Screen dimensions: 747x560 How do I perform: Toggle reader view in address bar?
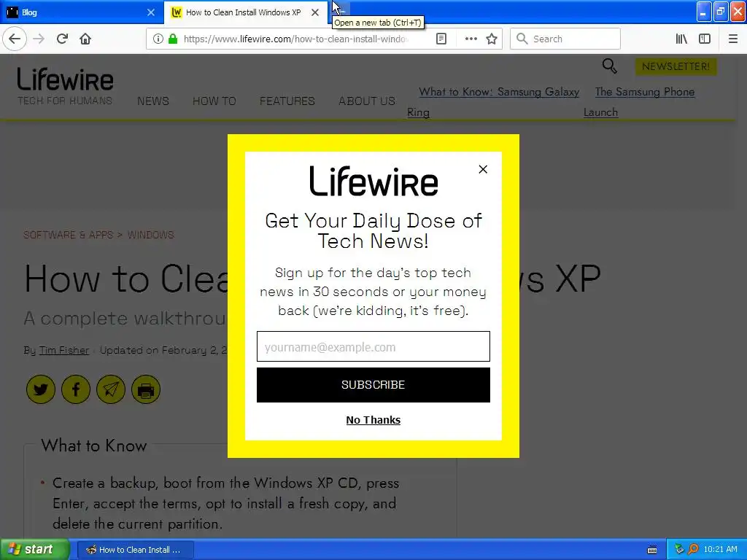[x=441, y=39]
